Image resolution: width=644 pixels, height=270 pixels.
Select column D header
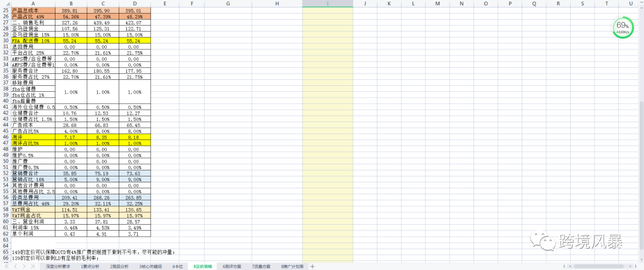coord(135,4)
